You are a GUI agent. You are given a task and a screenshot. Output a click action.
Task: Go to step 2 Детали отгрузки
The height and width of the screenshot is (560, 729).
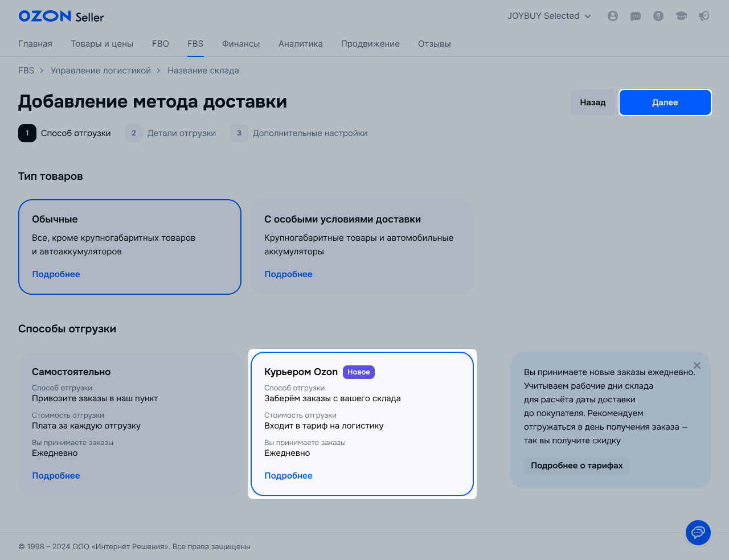(x=171, y=133)
